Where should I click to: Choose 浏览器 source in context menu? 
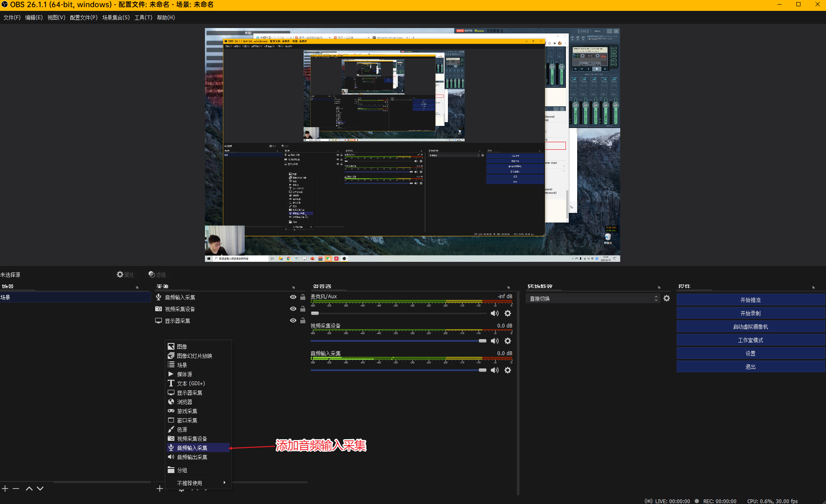coord(184,402)
